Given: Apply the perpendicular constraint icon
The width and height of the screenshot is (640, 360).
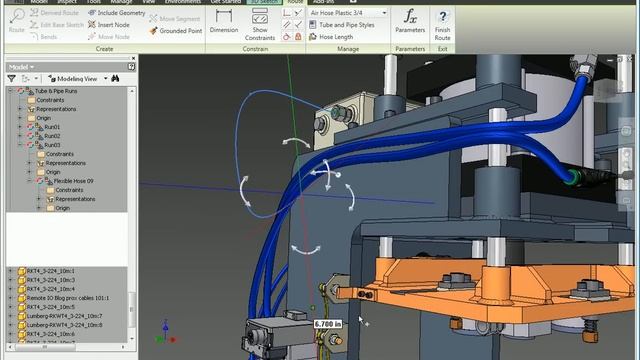Looking at the screenshot, I should pyautogui.click(x=287, y=13).
